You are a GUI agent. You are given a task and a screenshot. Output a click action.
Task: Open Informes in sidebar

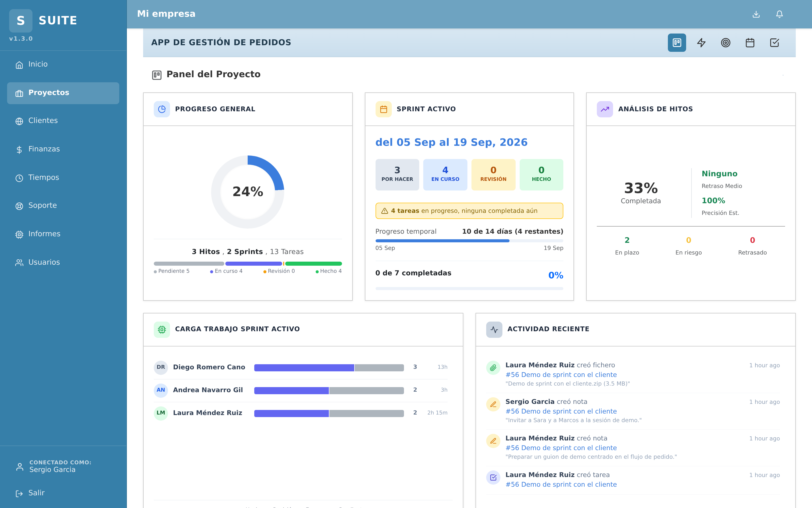point(63,234)
